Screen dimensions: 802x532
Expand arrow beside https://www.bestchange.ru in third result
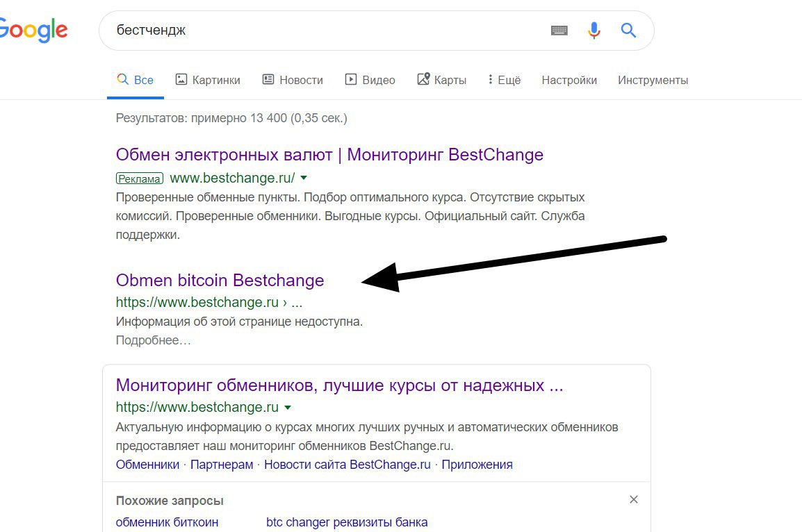[288, 407]
